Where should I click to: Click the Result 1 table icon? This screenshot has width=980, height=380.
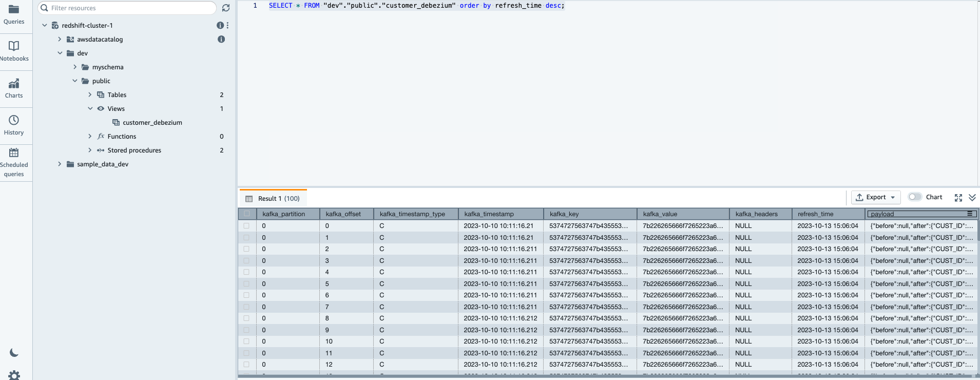(x=249, y=199)
